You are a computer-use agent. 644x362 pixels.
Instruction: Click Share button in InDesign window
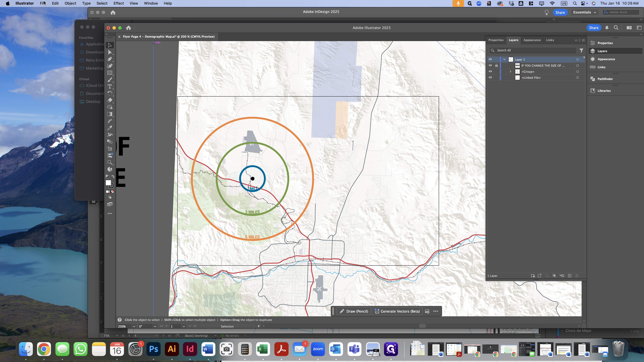[560, 12]
